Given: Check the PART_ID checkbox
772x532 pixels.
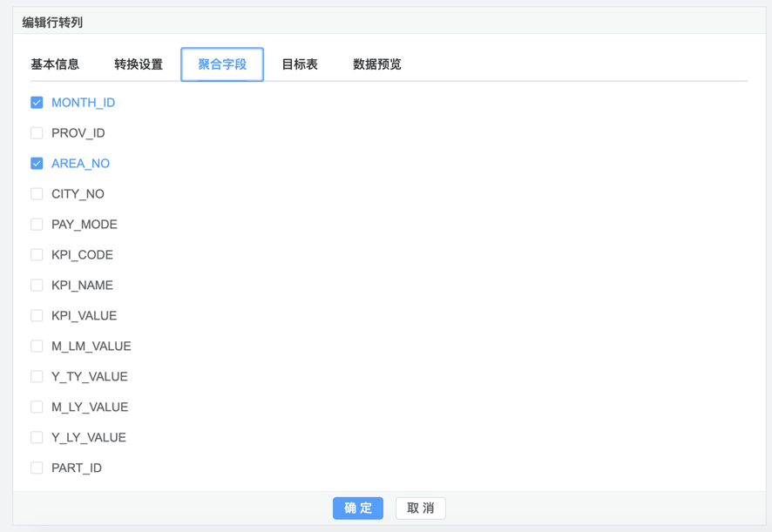Looking at the screenshot, I should click(x=37, y=468).
